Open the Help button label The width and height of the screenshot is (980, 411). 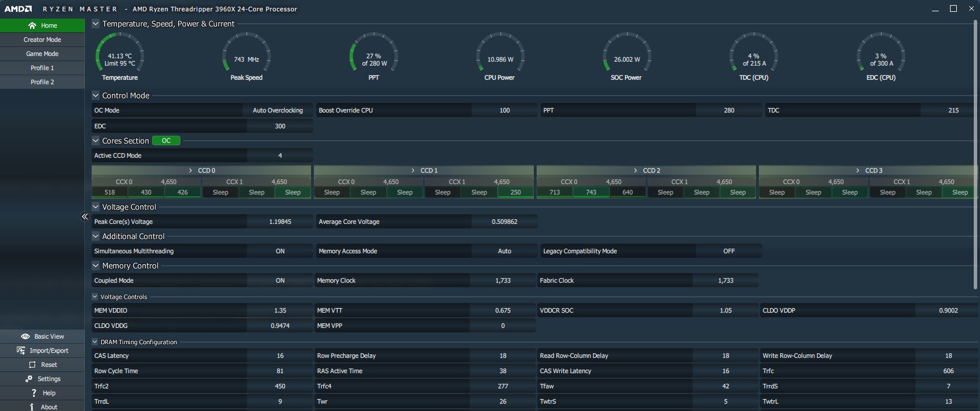(49, 393)
